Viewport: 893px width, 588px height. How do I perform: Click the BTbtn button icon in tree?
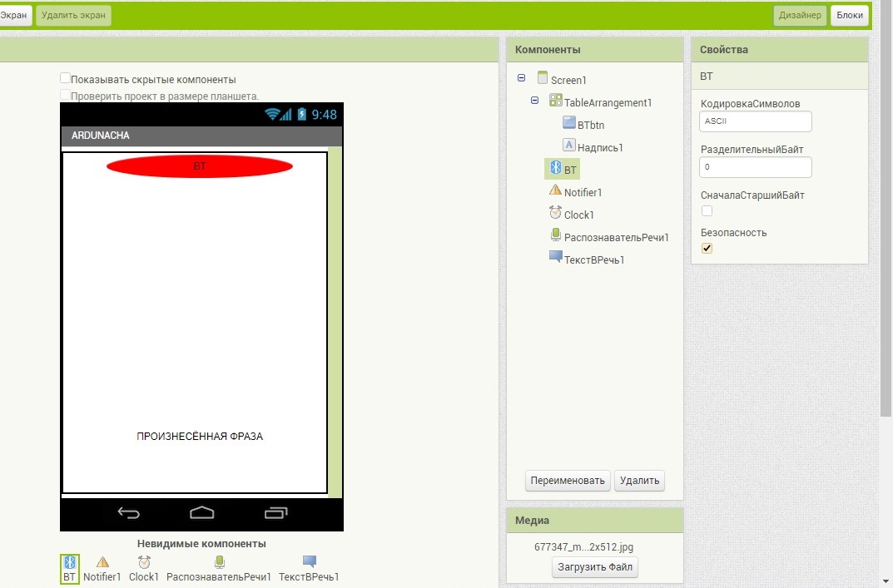pyautogui.click(x=569, y=123)
